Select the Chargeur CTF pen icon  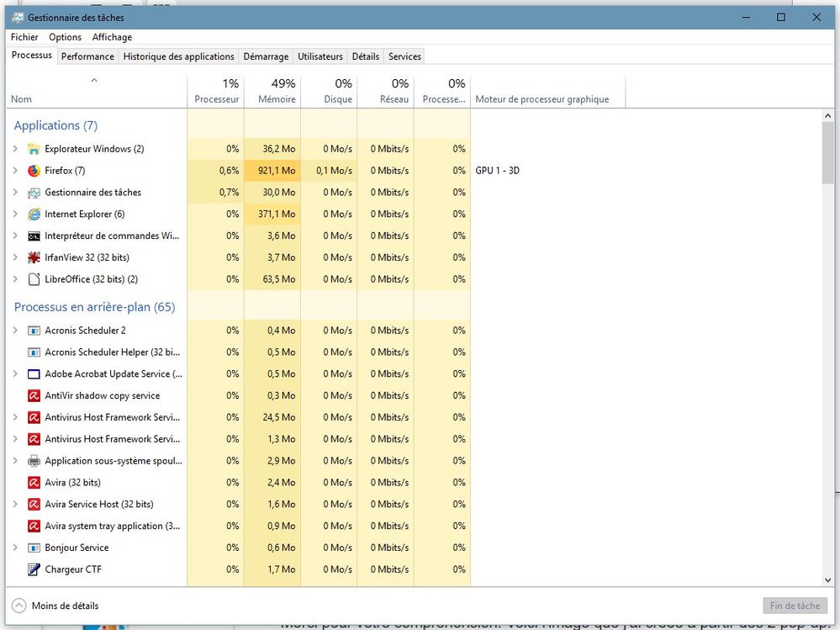pos(34,569)
